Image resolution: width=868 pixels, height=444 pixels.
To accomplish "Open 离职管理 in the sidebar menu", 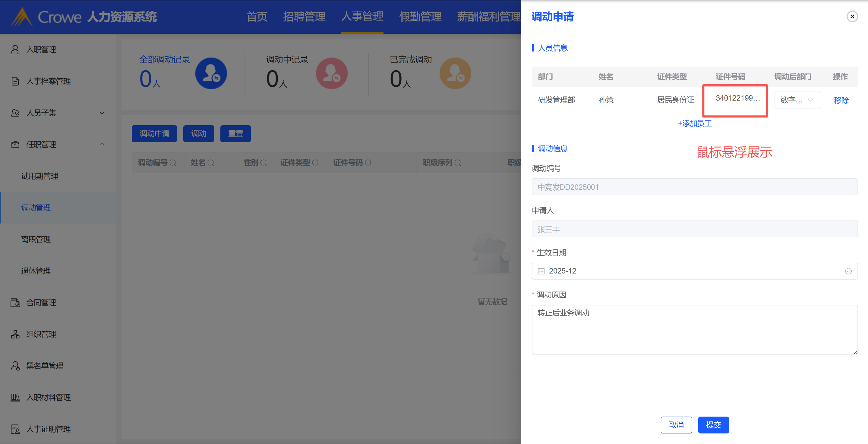I will (36, 239).
